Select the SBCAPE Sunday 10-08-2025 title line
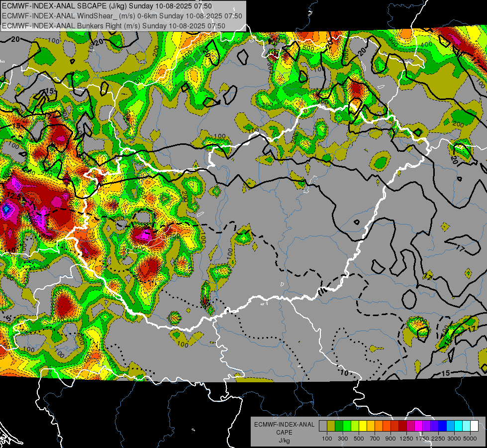 [107, 6]
